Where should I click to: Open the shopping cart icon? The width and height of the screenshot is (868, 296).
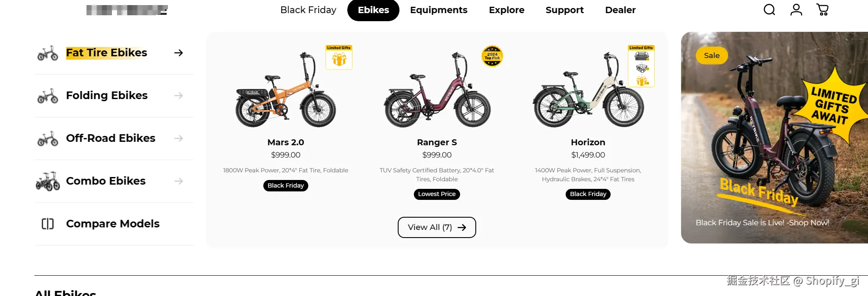pos(822,10)
